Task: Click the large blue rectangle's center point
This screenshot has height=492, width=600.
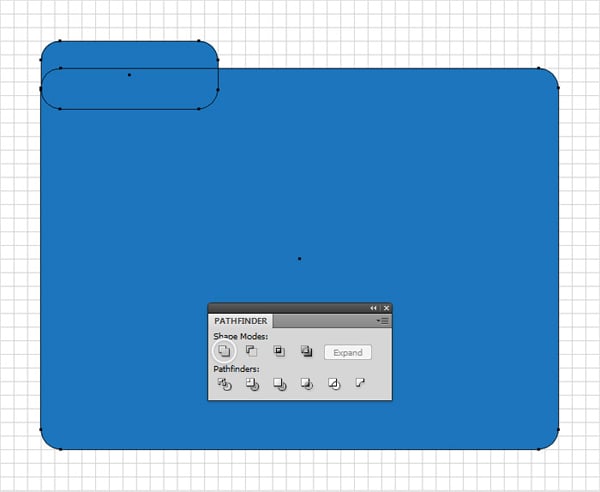Action: [x=300, y=259]
